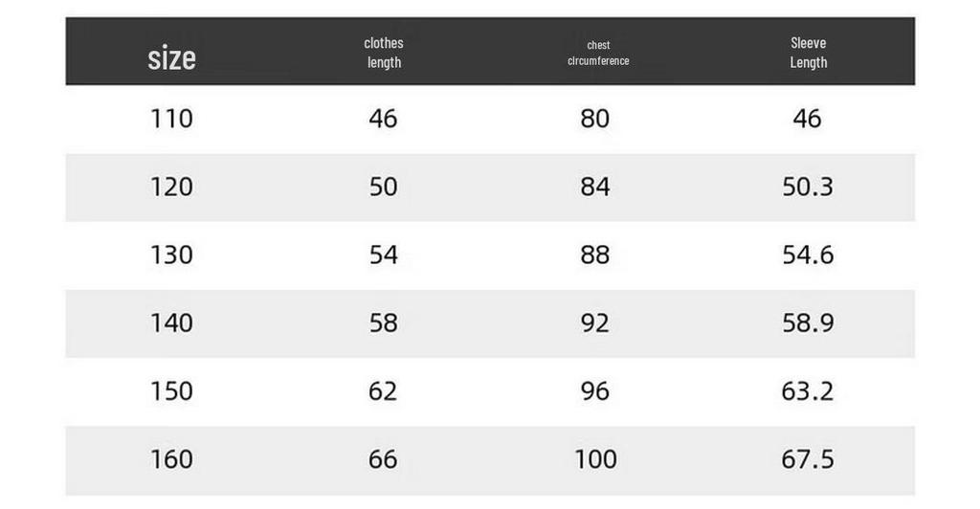The image size is (980, 509).
Task: Click the chest circumference value 92
Action: pyautogui.click(x=595, y=322)
